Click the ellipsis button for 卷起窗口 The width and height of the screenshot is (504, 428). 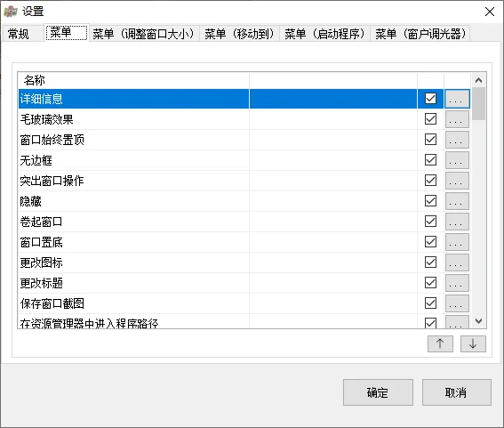tap(457, 222)
